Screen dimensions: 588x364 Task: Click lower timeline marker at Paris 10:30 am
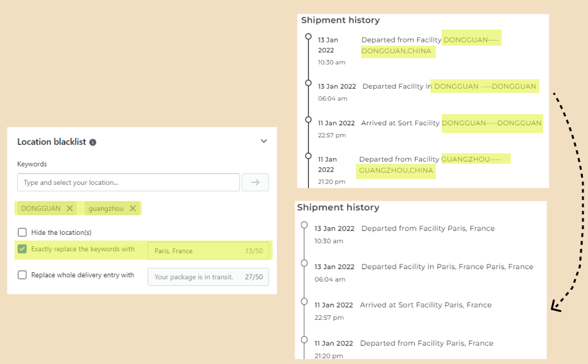(304, 225)
